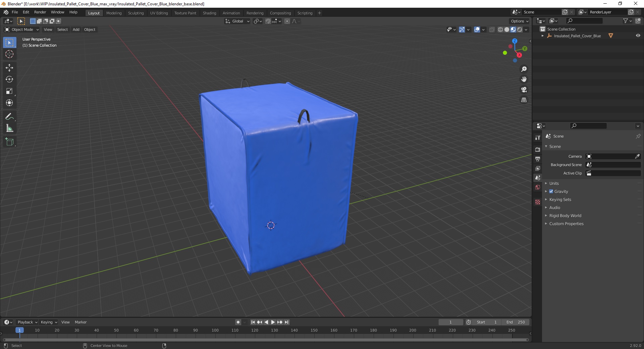The width and height of the screenshot is (644, 349).
Task: Select the Measure tool
Action: pos(9,128)
